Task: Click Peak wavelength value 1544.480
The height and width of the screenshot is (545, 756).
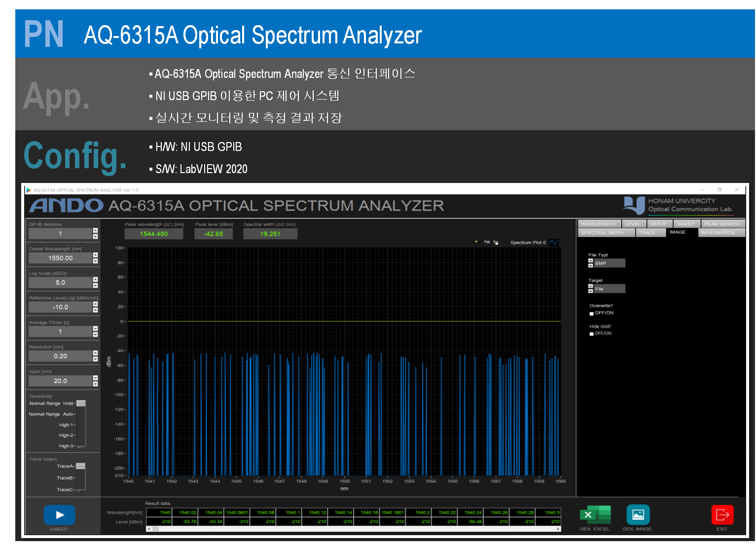Action: point(154,234)
